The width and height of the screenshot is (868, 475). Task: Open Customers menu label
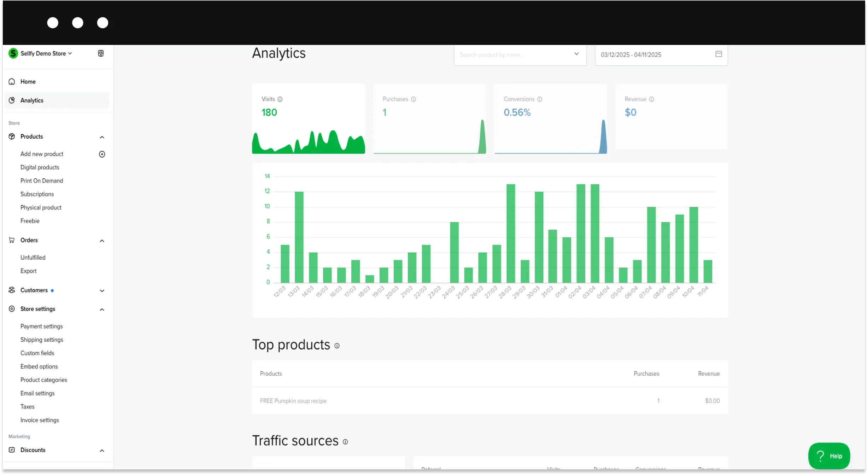click(x=34, y=290)
